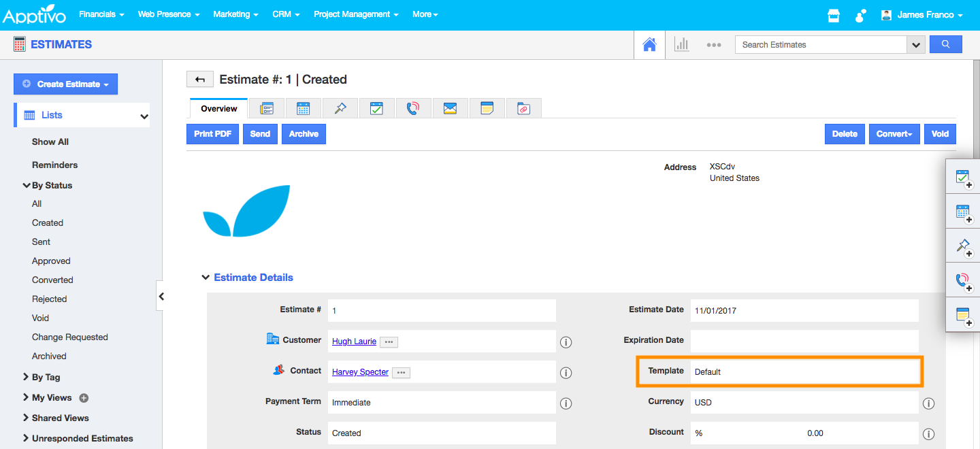Click the info icon beside Currency field
The height and width of the screenshot is (449, 980).
tap(928, 403)
